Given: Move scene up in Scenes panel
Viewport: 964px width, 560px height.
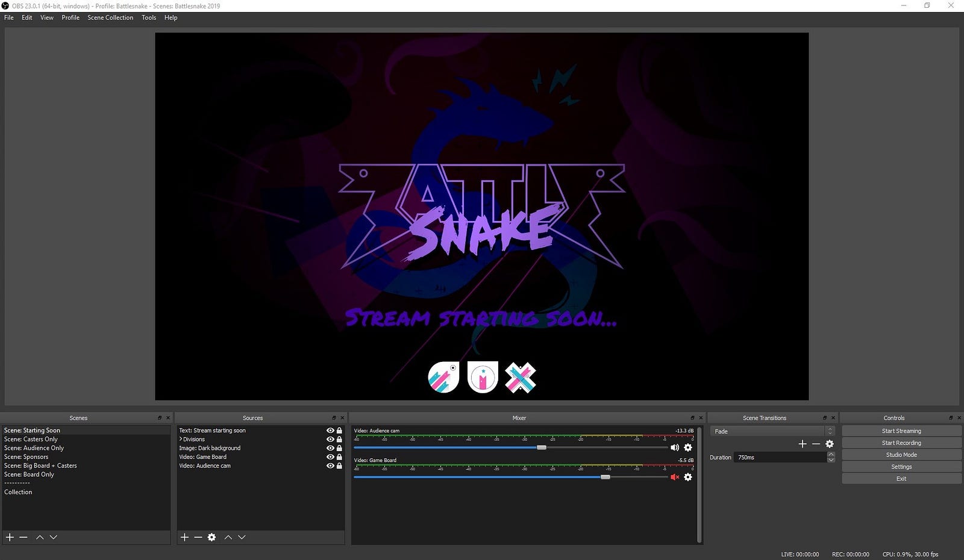Looking at the screenshot, I should (x=40, y=537).
